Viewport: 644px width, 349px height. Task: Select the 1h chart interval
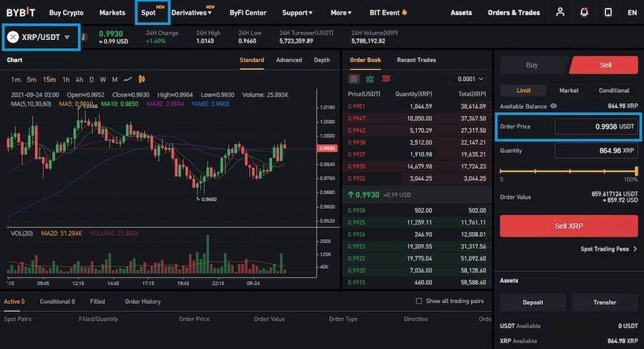coord(66,79)
